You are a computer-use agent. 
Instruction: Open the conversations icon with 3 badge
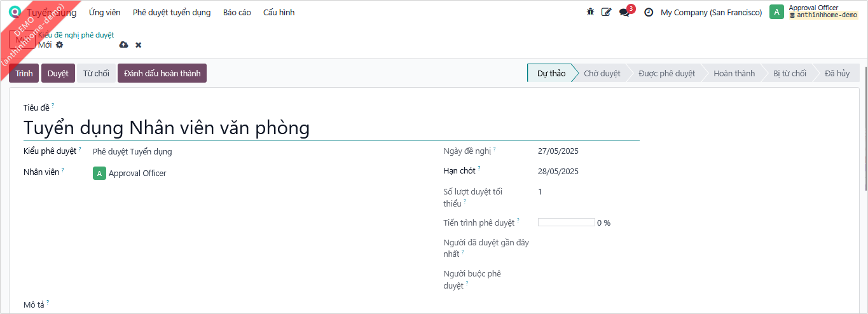(624, 12)
